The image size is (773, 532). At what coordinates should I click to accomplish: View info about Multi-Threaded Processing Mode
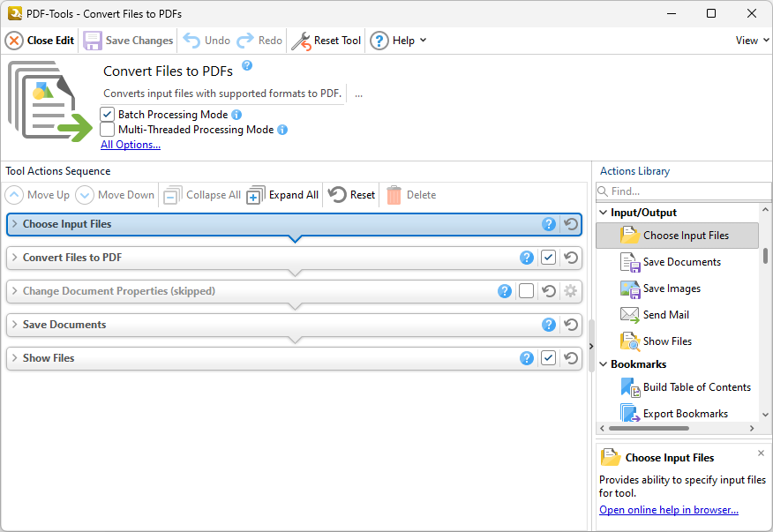click(282, 130)
